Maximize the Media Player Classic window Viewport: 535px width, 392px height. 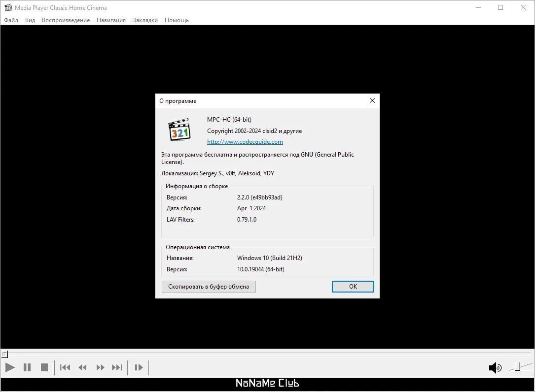tap(500, 7)
